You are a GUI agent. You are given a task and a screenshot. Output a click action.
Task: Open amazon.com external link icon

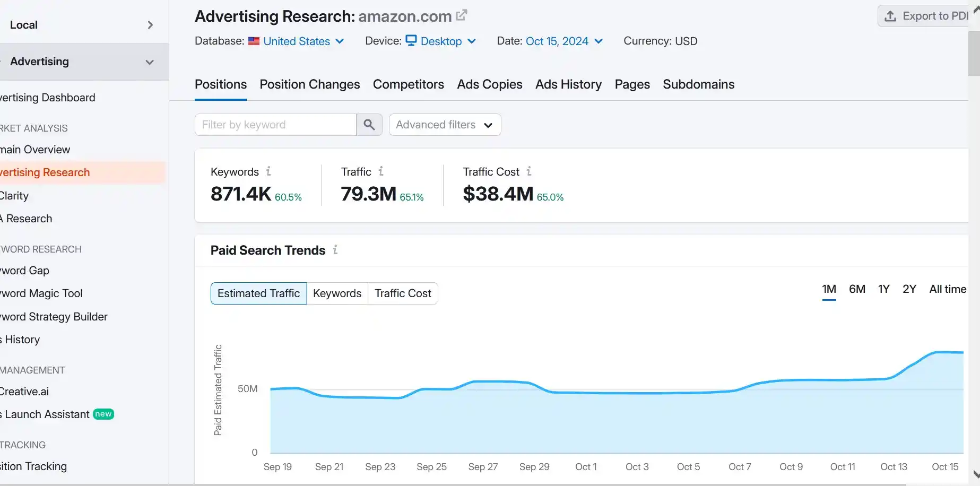462,15
